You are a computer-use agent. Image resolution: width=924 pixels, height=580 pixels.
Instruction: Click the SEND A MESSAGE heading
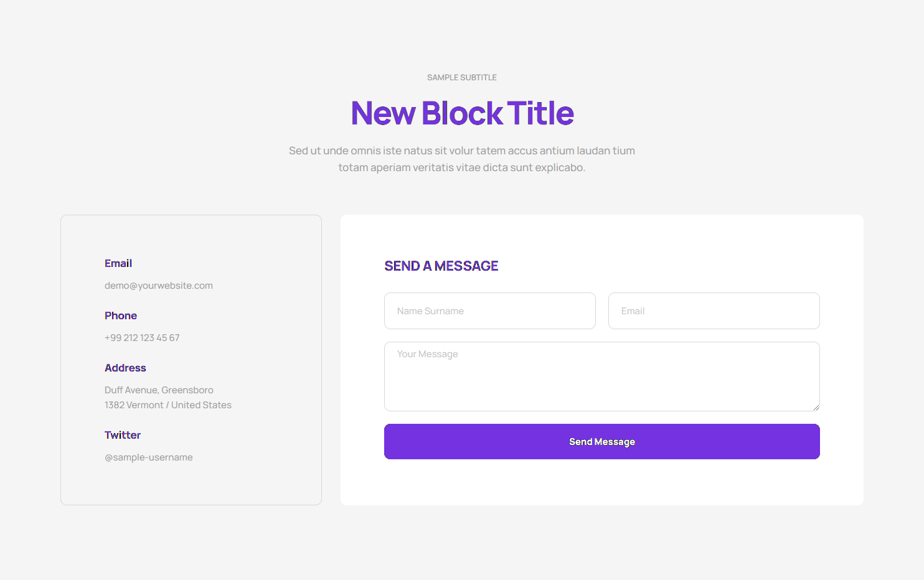441,266
